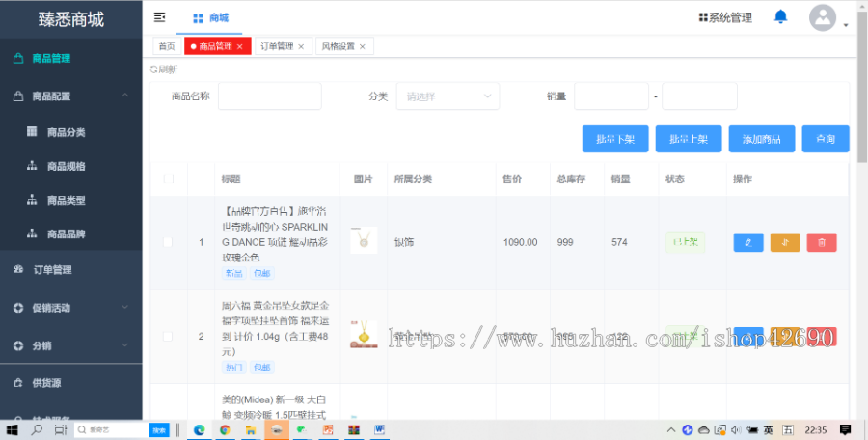Click the 批量下架 button
868x440 pixels.
[615, 139]
